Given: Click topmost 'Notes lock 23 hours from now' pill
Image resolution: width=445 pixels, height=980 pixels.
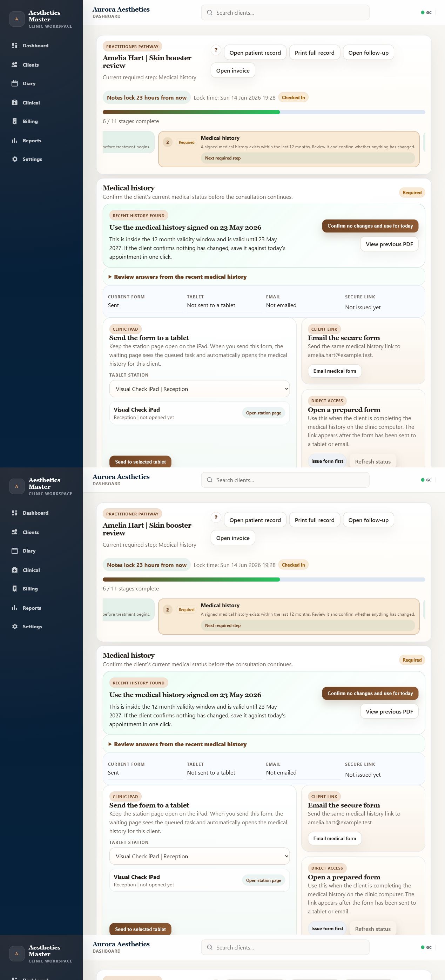Looking at the screenshot, I should point(147,97).
